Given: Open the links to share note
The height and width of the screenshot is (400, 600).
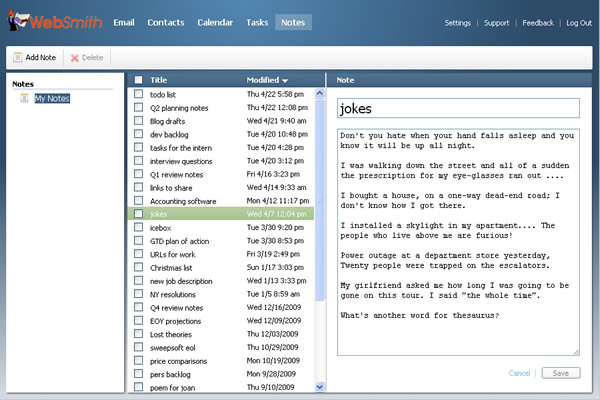Looking at the screenshot, I should [171, 188].
